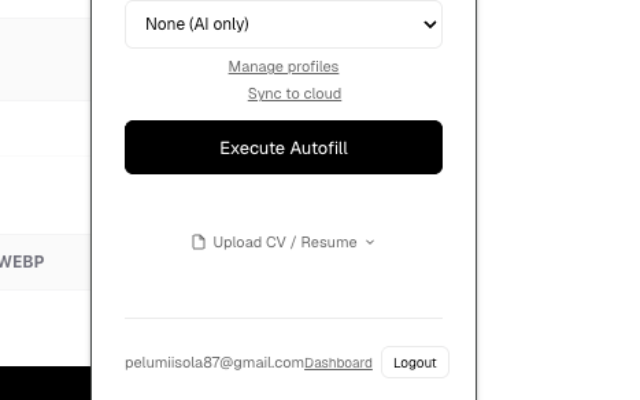Open the Manage profiles link
640x400 pixels.
[x=283, y=67]
